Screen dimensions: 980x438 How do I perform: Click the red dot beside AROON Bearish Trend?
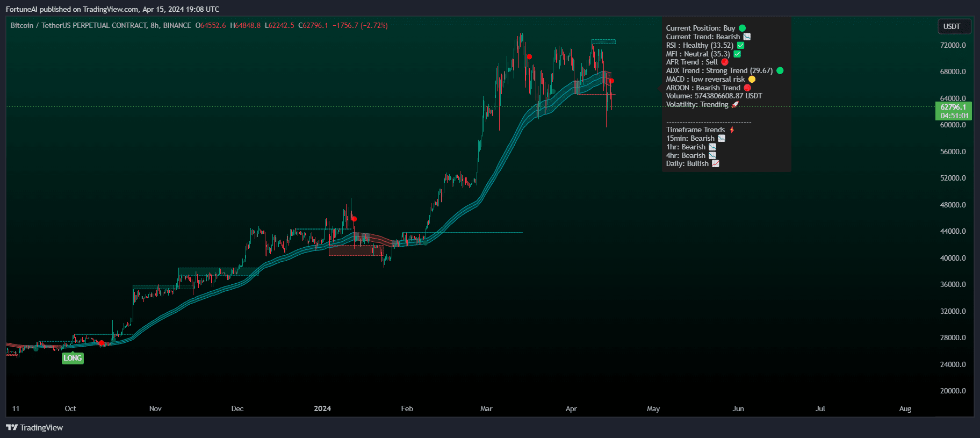click(x=747, y=88)
